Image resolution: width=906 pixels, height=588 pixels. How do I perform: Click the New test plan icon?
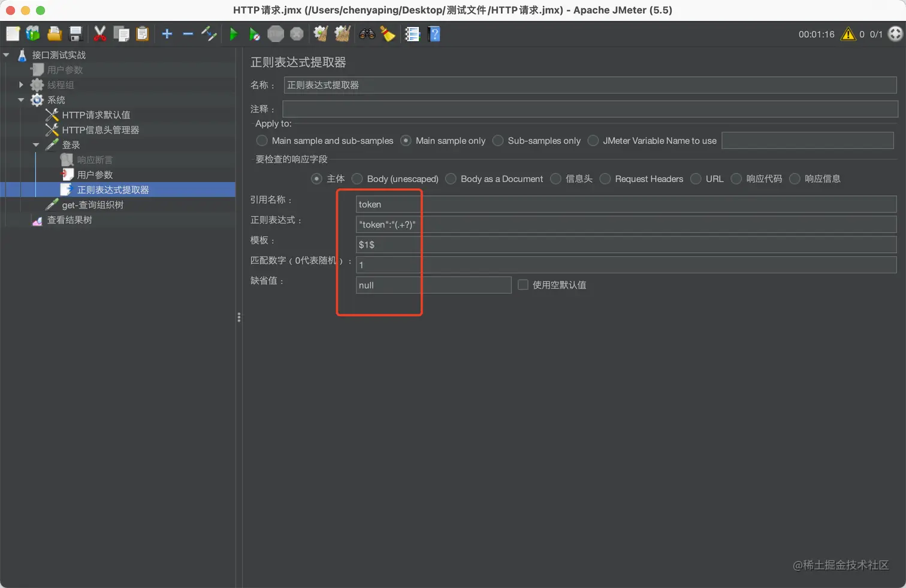click(x=13, y=34)
